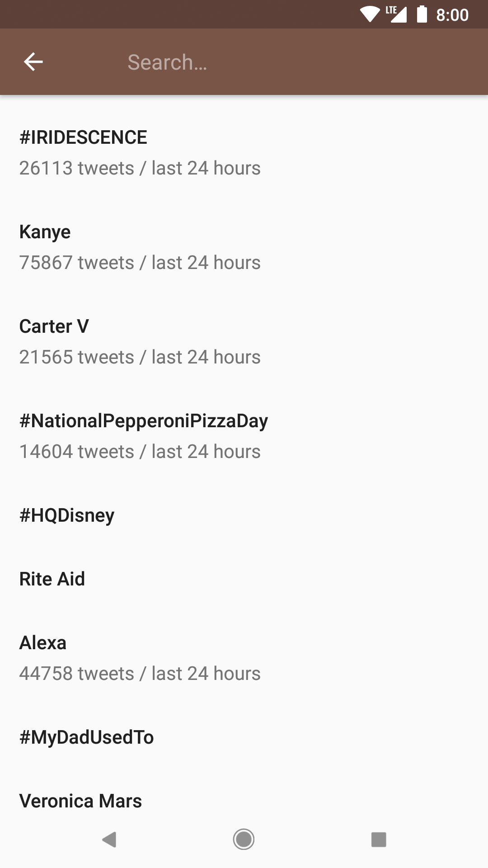
Task: Tap the 8:00 clock in status bar
Action: coord(452,15)
